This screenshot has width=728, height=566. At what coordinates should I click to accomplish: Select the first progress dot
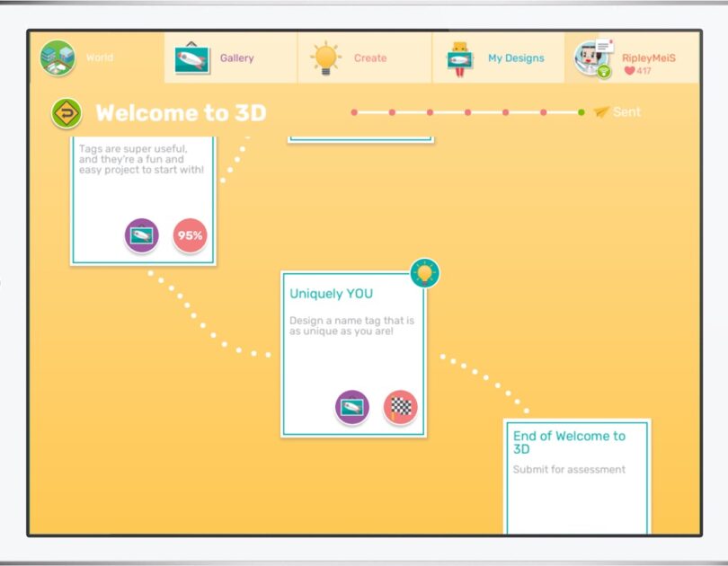[354, 112]
